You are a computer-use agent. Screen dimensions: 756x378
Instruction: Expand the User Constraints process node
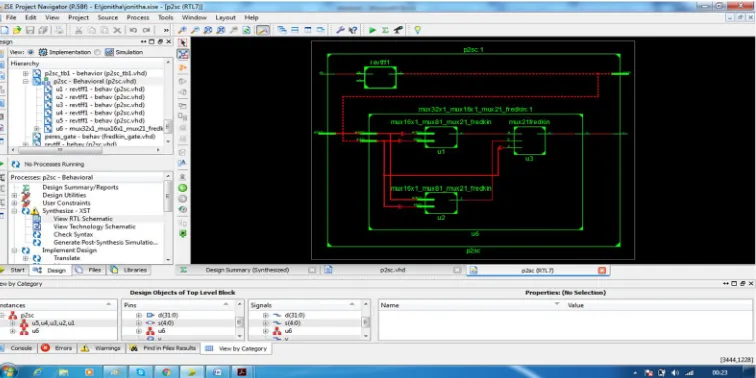[14, 203]
